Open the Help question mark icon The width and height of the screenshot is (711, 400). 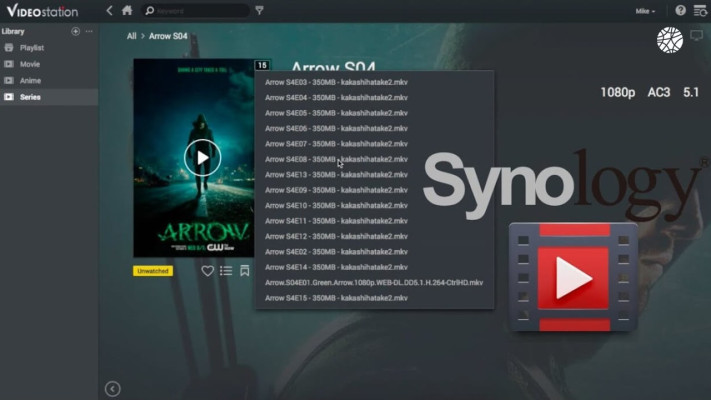tap(680, 10)
